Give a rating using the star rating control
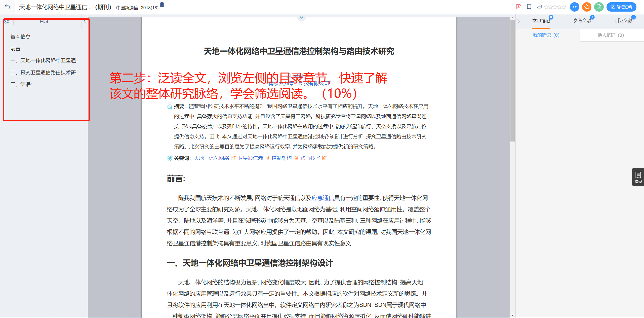 pyautogui.click(x=555, y=7)
